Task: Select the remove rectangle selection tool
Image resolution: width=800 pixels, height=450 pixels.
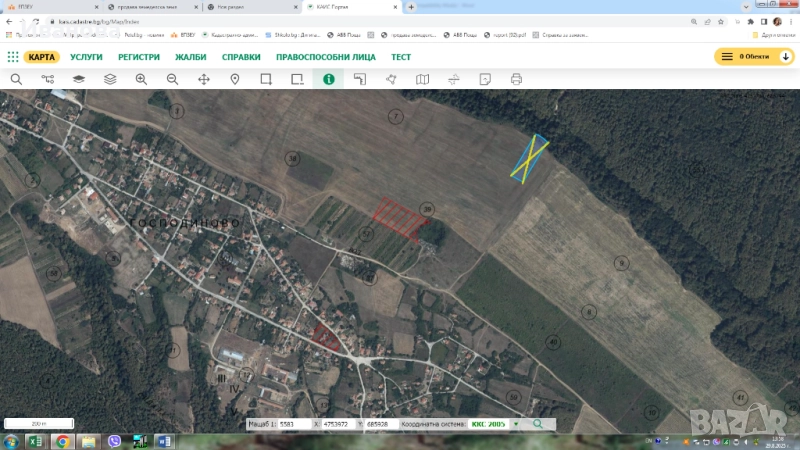Action: [x=297, y=79]
